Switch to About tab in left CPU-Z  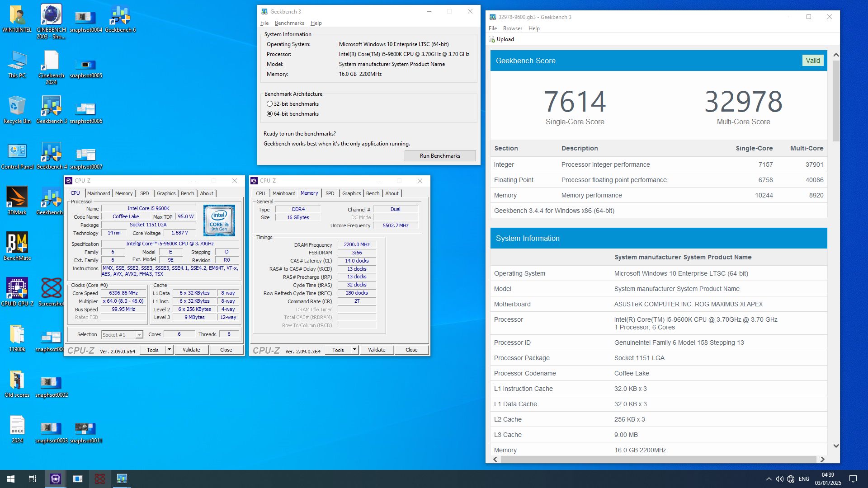pos(207,193)
